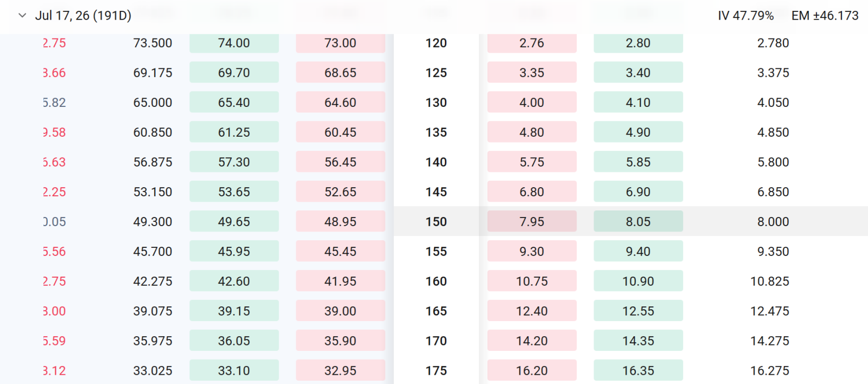Collapse the Jul 17, 26 expiration chevron

point(22,15)
